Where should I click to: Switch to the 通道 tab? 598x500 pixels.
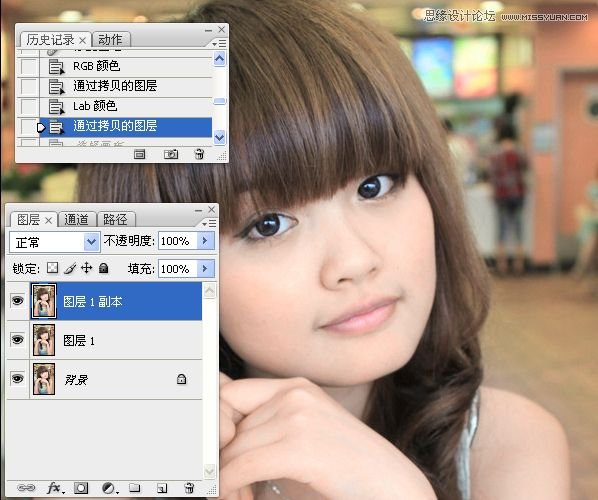click(76, 220)
